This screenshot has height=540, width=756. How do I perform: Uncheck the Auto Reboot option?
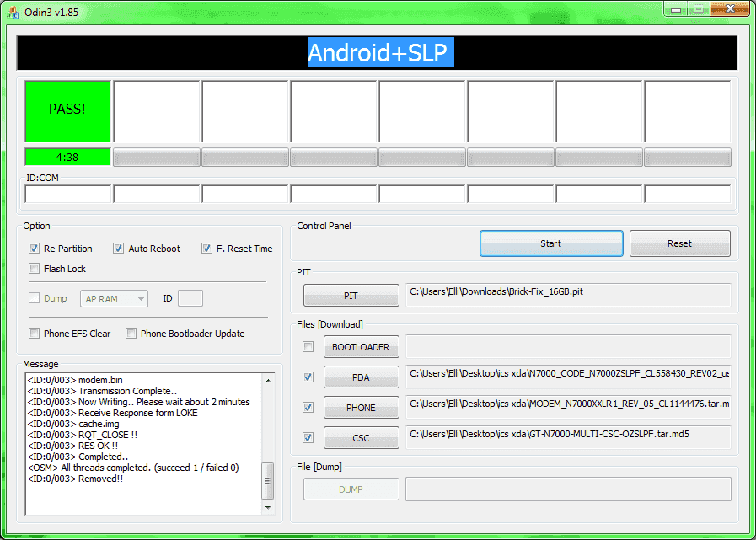click(118, 249)
